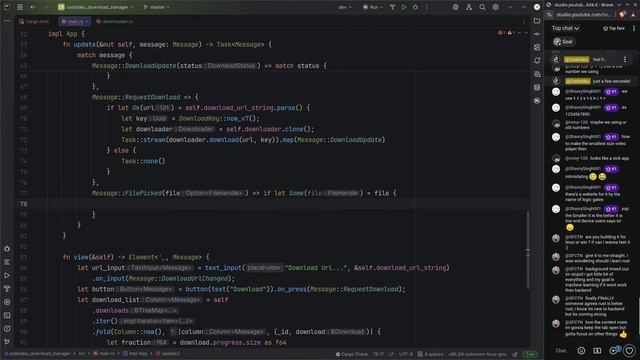This screenshot has width=640, height=360.
Task: Click editor vertical scrollbar
Action: 528,250
